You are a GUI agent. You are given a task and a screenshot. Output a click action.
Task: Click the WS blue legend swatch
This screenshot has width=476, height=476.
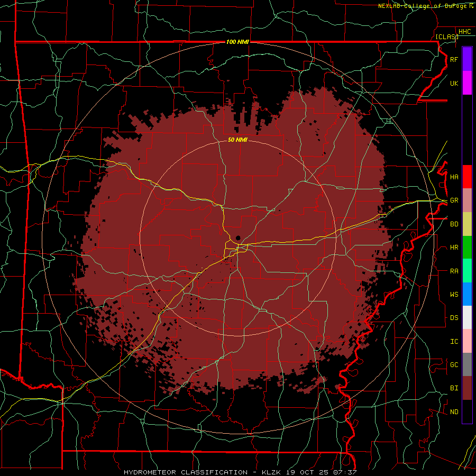(x=467, y=294)
